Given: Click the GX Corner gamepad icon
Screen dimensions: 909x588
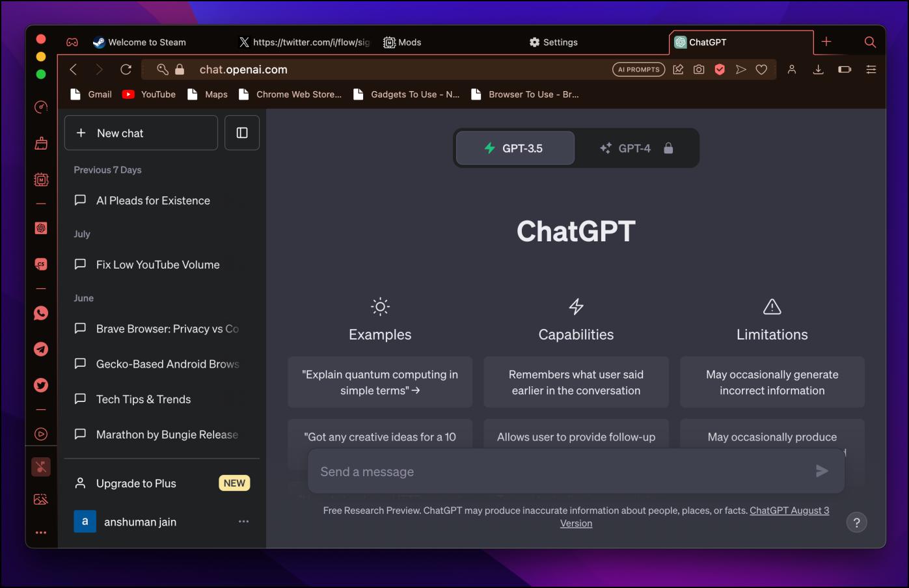Looking at the screenshot, I should coord(72,42).
